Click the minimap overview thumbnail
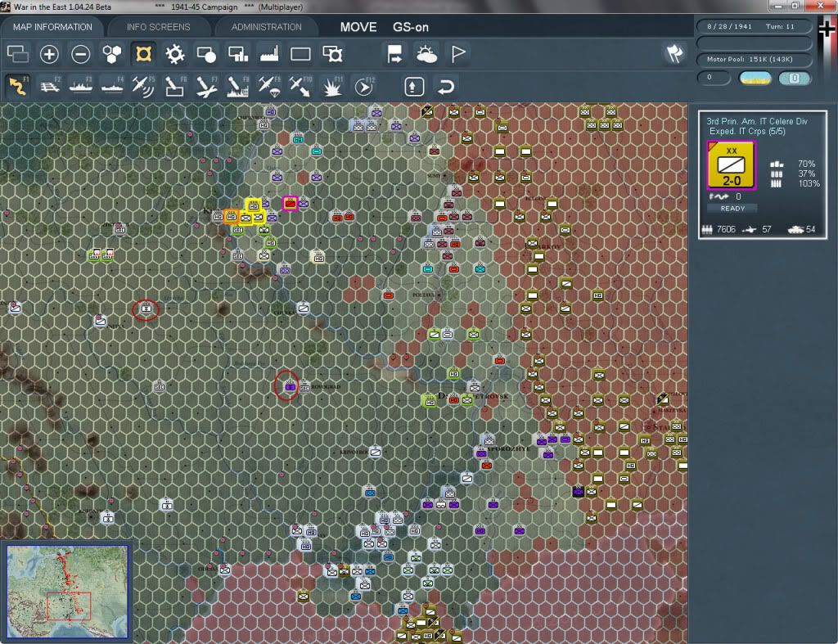Image resolution: width=838 pixels, height=644 pixels. tap(67, 592)
